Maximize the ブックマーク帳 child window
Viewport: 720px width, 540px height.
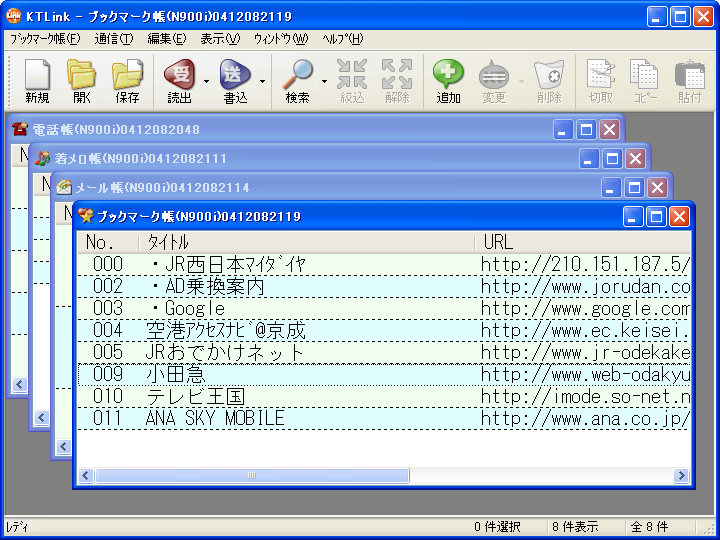coord(657,216)
